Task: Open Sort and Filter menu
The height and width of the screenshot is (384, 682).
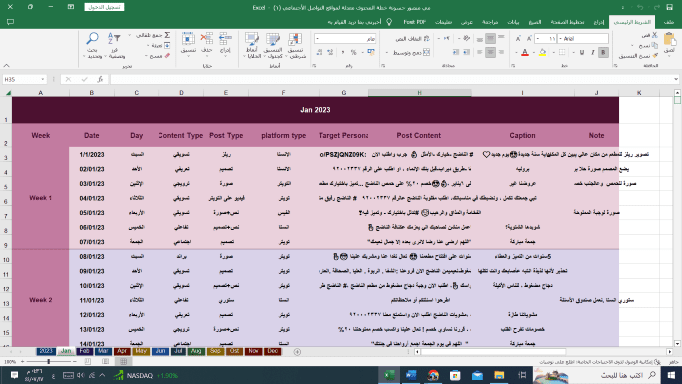Action: [114, 45]
